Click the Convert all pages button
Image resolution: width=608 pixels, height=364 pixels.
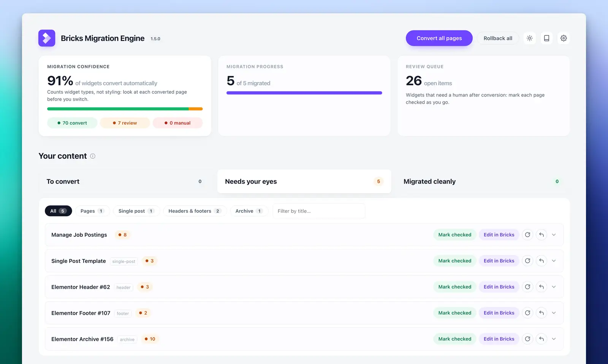[x=439, y=38]
